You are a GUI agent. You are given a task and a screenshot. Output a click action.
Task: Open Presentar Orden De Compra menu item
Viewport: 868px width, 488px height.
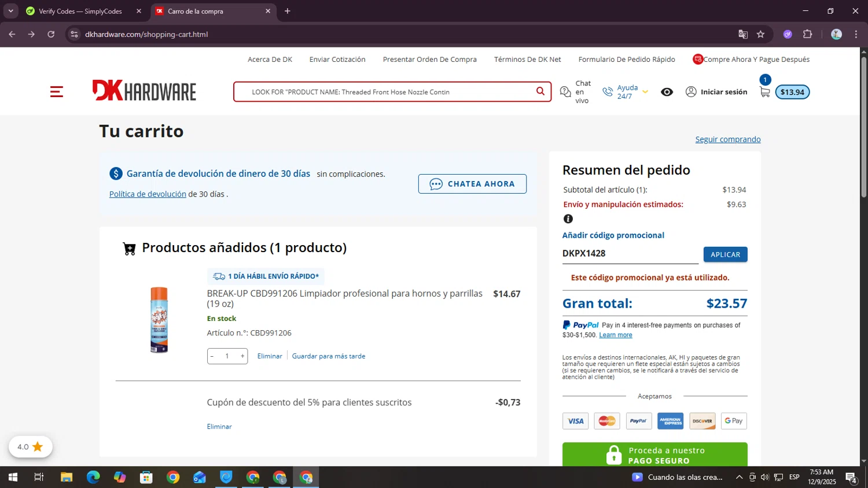430,60
